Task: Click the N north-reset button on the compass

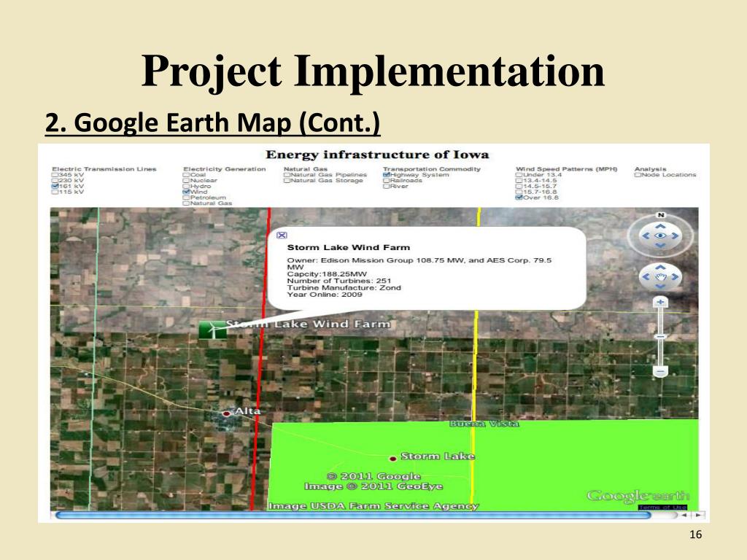Action: pos(660,215)
